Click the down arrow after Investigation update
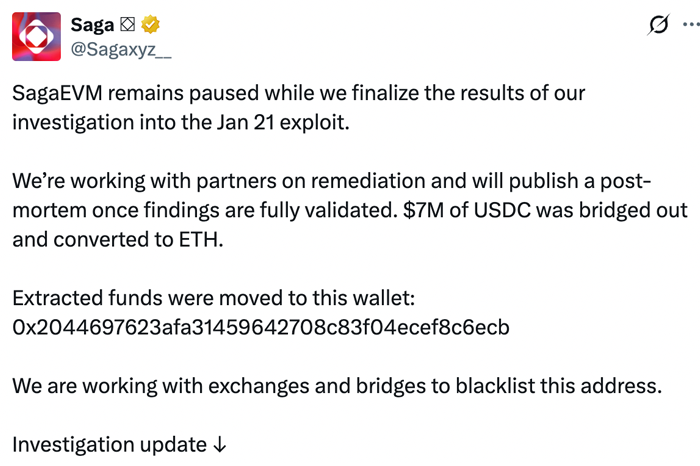Image resolution: width=700 pixels, height=466 pixels. [x=220, y=444]
